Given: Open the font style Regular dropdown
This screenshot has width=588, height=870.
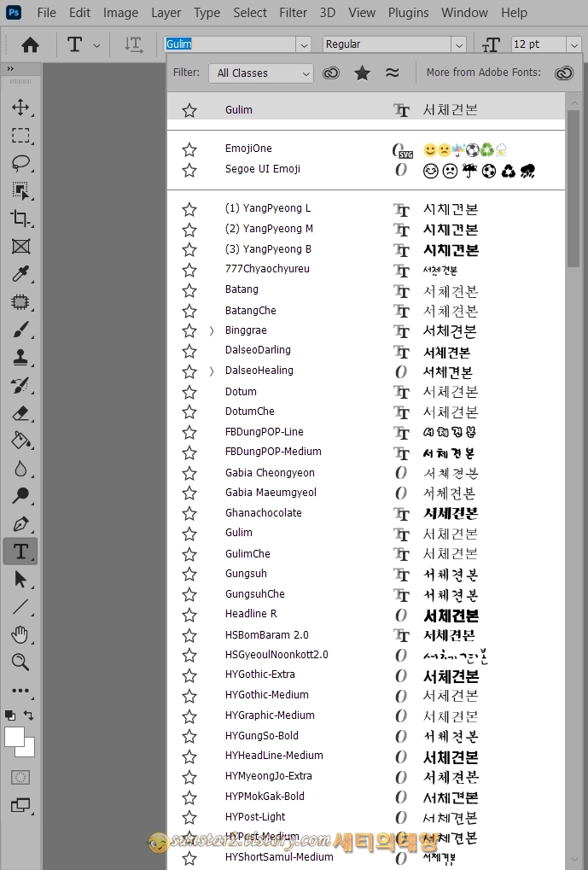Looking at the screenshot, I should [x=458, y=44].
